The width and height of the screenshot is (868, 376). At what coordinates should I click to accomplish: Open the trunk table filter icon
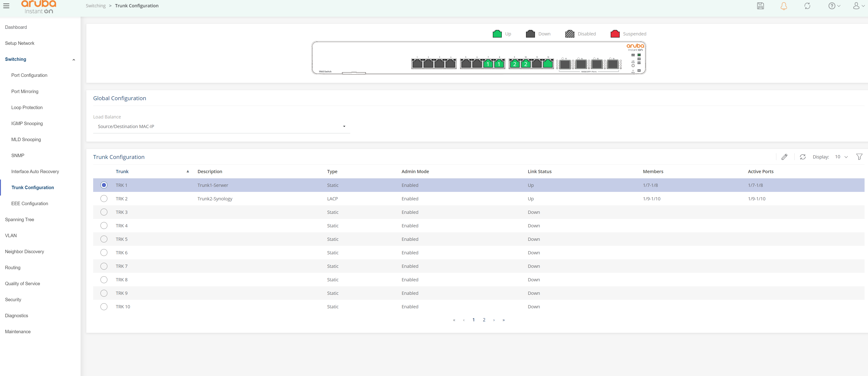click(x=859, y=157)
